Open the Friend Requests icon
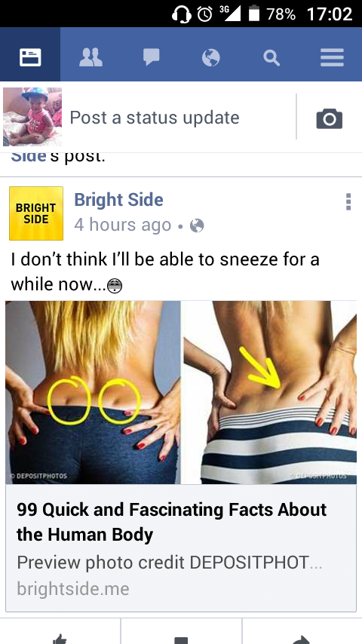The image size is (362, 644). click(x=90, y=57)
